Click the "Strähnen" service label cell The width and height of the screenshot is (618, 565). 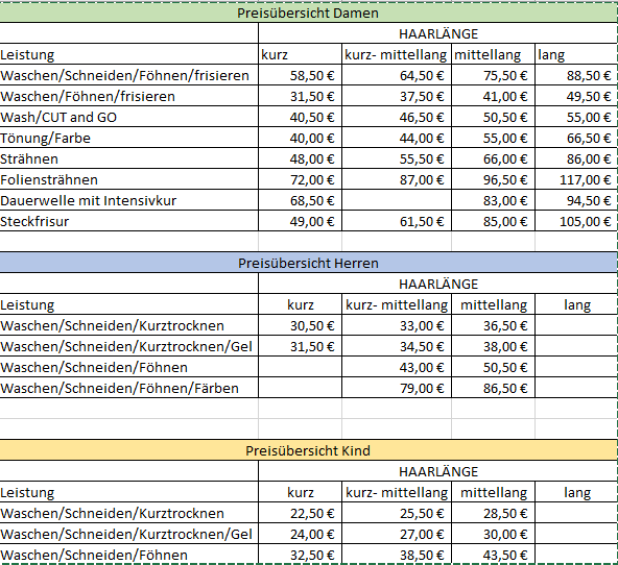pos(30,159)
